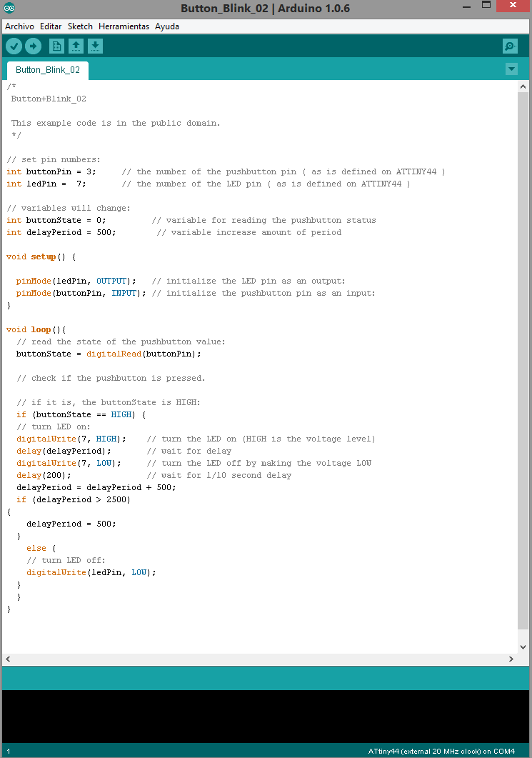Click the horizontal scrollbar left arrow
Image resolution: width=532 pixels, height=758 pixels.
tap(8, 659)
